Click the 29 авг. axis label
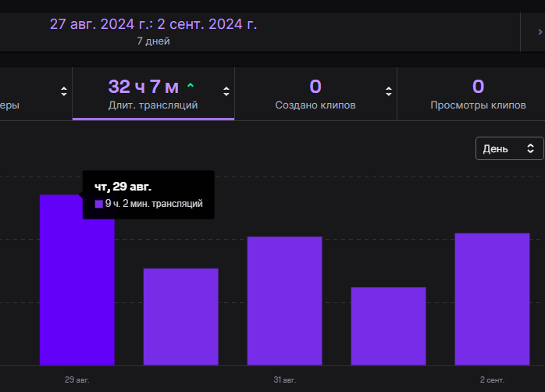Image resolution: width=545 pixels, height=392 pixels. point(77,380)
